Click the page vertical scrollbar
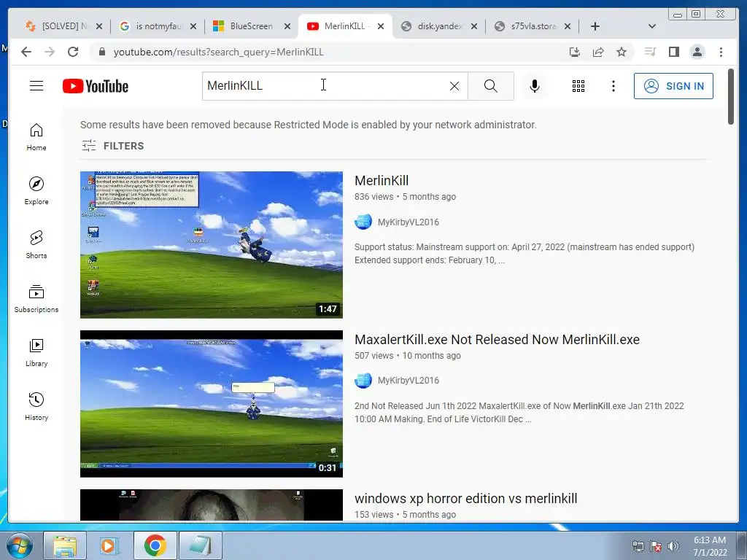The image size is (747, 560). pos(731,96)
